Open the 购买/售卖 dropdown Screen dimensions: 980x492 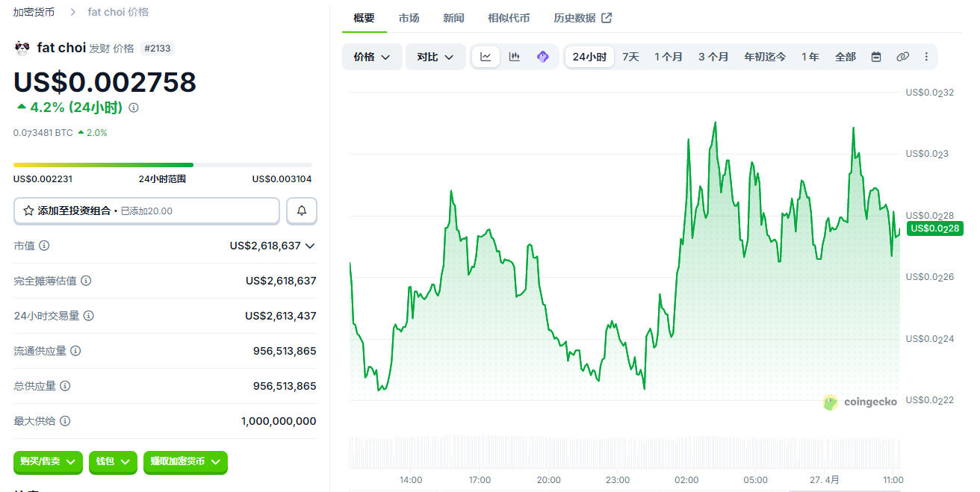point(49,462)
